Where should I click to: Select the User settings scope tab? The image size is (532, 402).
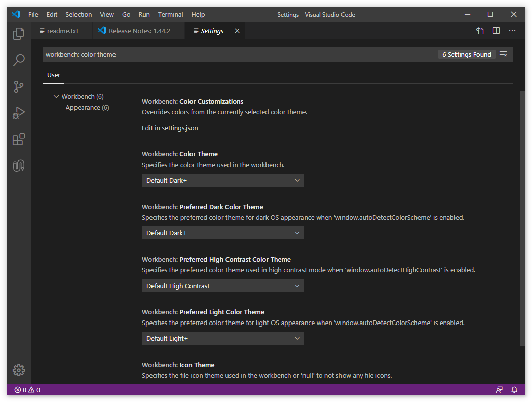54,75
